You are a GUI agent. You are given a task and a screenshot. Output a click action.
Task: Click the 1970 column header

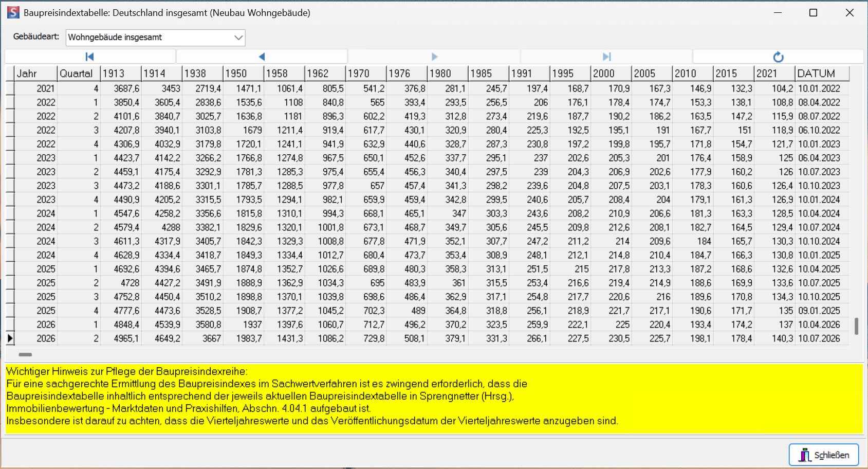pos(366,74)
